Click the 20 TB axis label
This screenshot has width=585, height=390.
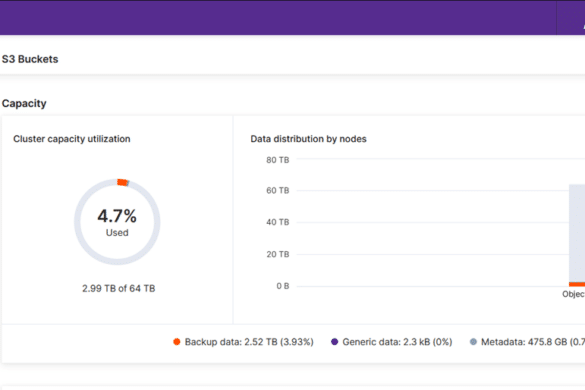pos(278,255)
